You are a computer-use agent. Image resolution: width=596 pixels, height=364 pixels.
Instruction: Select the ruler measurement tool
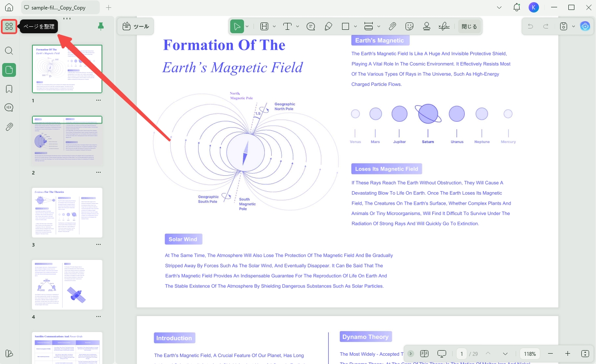[x=368, y=26]
